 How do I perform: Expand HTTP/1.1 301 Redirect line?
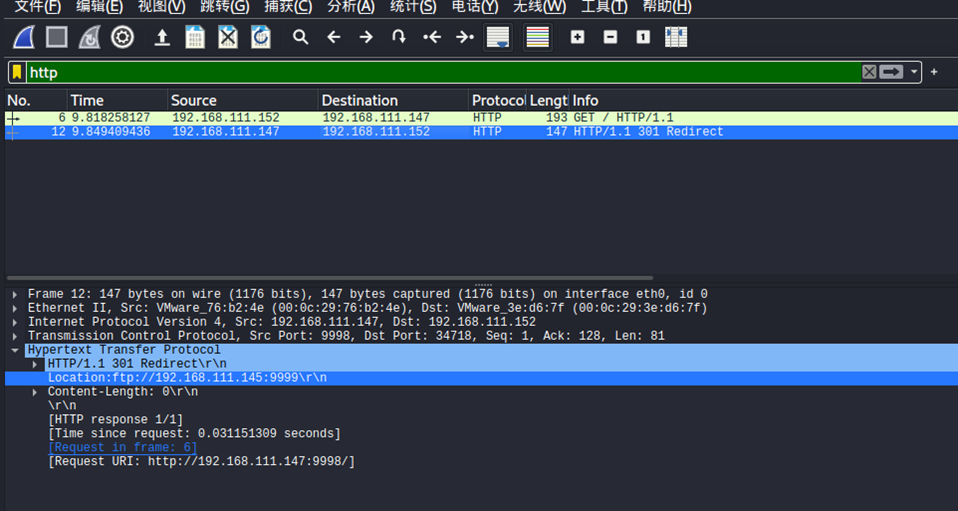36,364
